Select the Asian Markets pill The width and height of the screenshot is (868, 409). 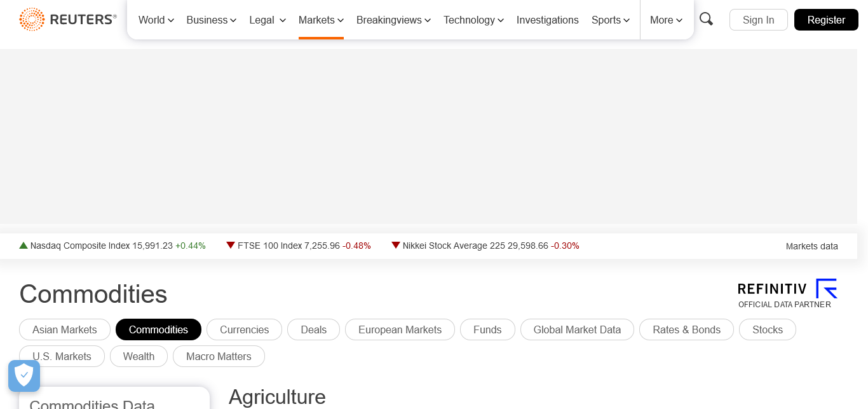click(65, 329)
